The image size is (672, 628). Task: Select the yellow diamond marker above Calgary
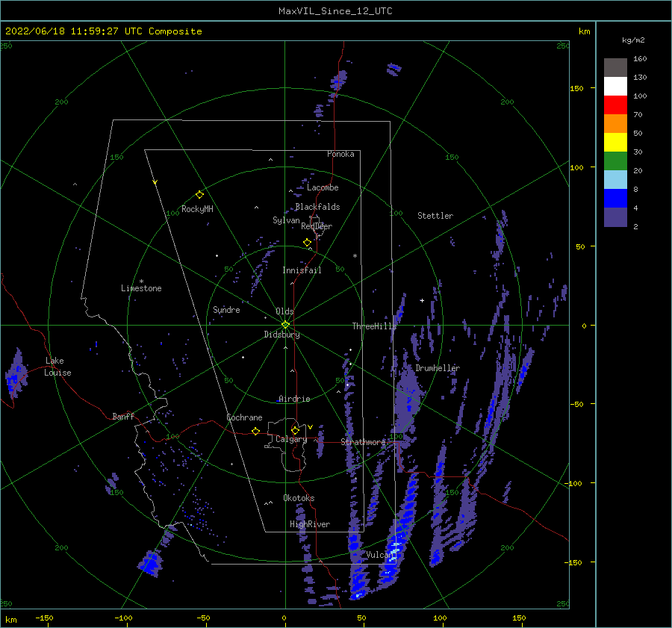pyautogui.click(x=295, y=430)
